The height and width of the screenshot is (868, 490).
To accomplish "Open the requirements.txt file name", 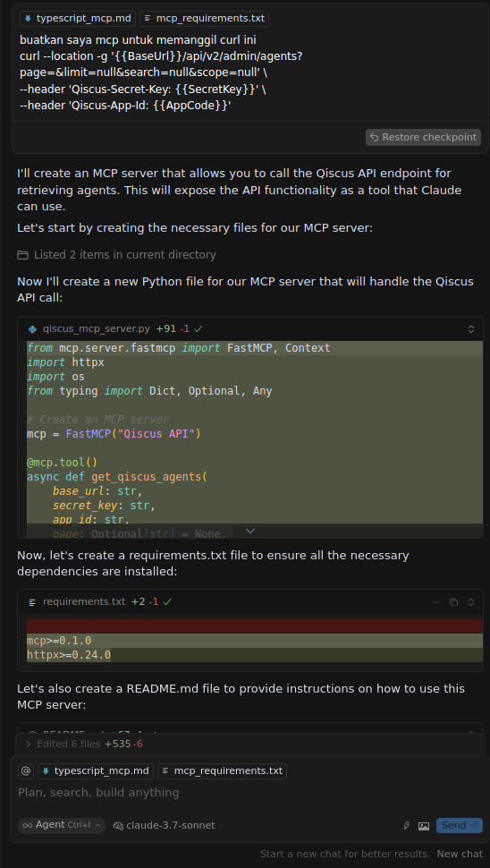I will [84, 601].
